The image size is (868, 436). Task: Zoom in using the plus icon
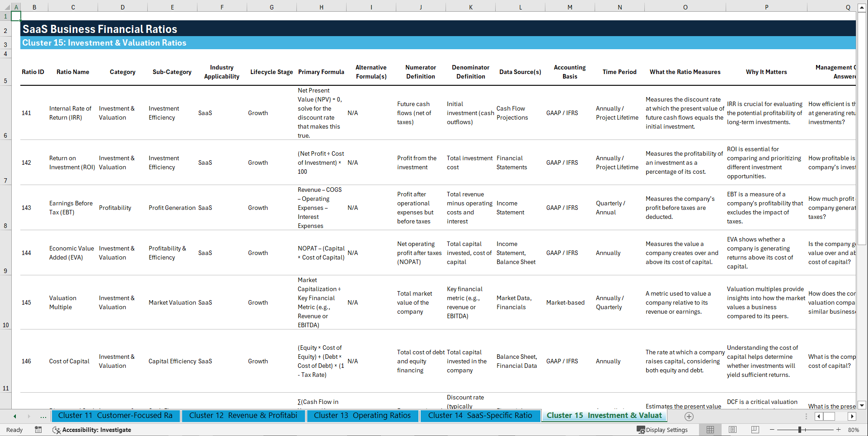pos(839,430)
